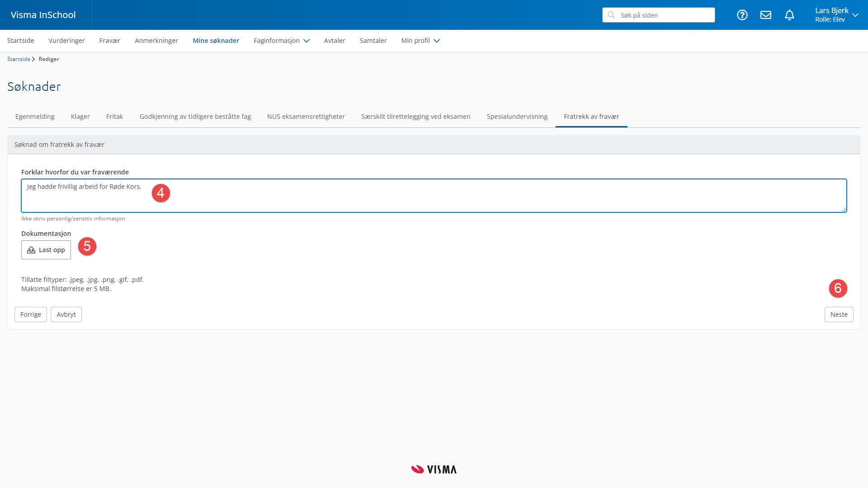Click the Visma footer logo
The image size is (868, 488).
click(x=434, y=469)
